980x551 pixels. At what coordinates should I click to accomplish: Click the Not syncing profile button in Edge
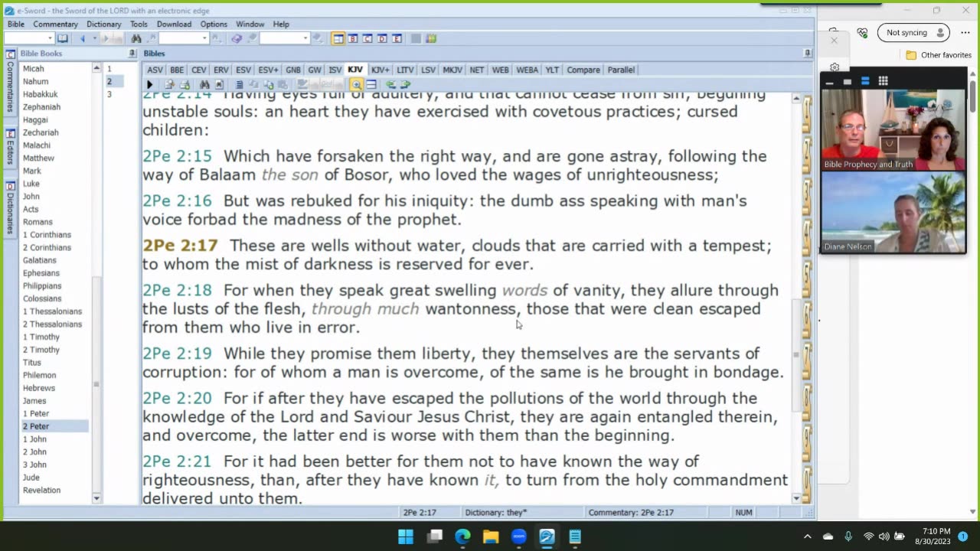[x=913, y=33]
